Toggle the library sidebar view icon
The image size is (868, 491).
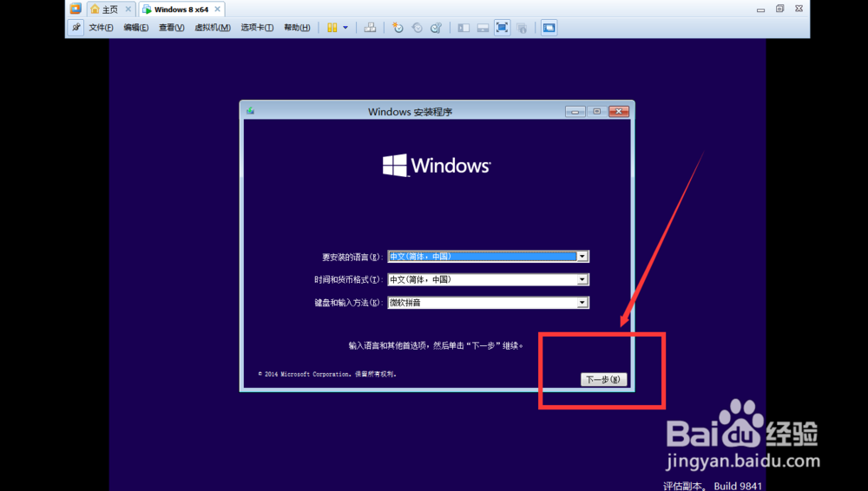click(464, 28)
